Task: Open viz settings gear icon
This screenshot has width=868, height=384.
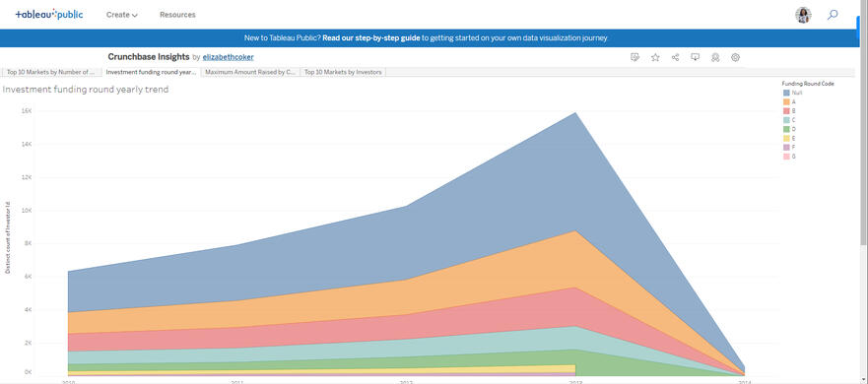Action: (735, 57)
